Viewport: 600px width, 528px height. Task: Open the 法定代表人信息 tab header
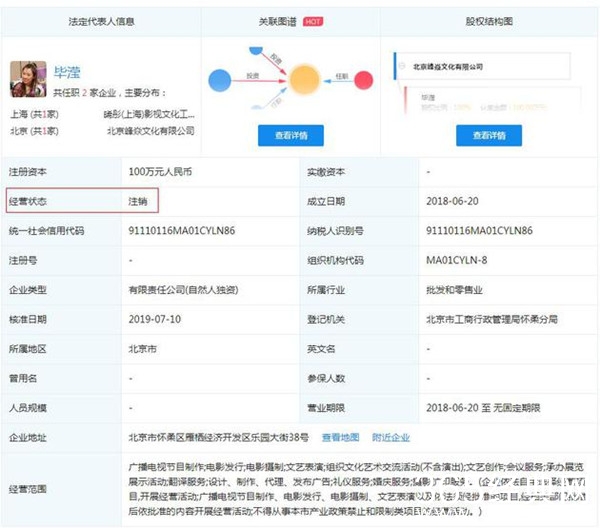(101, 21)
